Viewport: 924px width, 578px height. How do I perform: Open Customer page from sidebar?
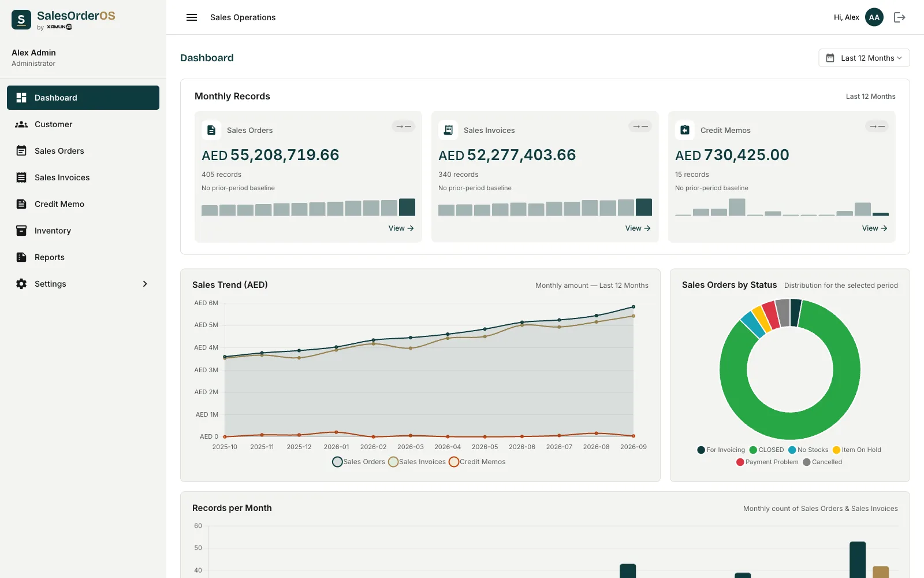pos(83,124)
